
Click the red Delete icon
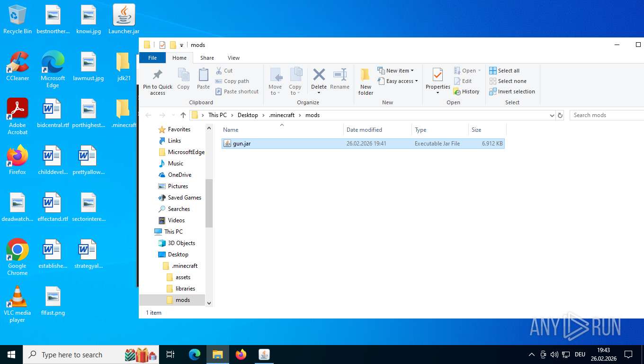[319, 74]
